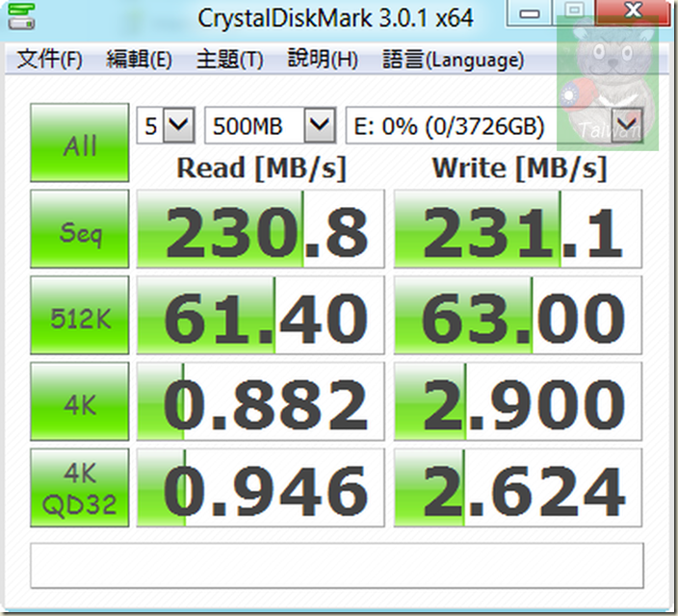678x616 pixels.
Task: Start the Seq benchmark test
Action: click(x=80, y=229)
